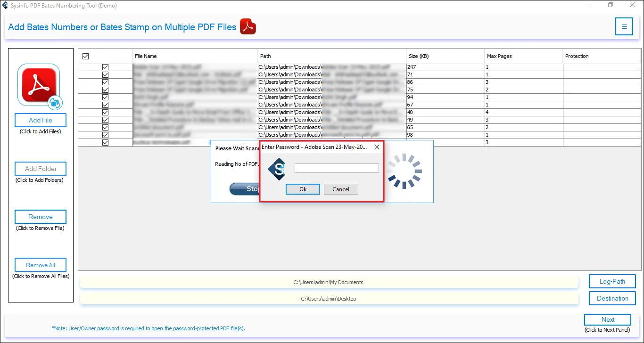This screenshot has height=343, width=644.
Task: Click the Enter Password dialog title text
Action: [x=314, y=147]
